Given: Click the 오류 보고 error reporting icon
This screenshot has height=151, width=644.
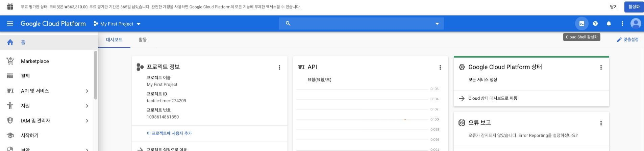Looking at the screenshot, I should coord(462,123).
